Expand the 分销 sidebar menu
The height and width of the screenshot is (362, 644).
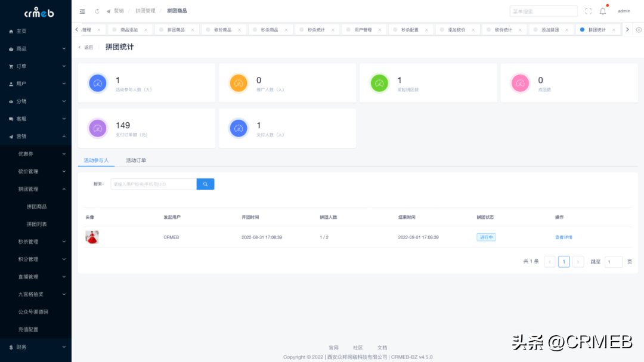click(36, 101)
